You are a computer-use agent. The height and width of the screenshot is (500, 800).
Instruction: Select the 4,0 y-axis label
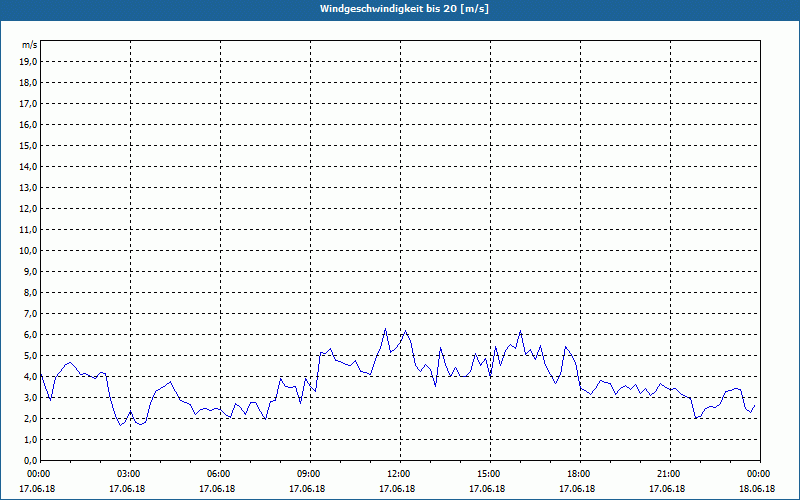30,377
